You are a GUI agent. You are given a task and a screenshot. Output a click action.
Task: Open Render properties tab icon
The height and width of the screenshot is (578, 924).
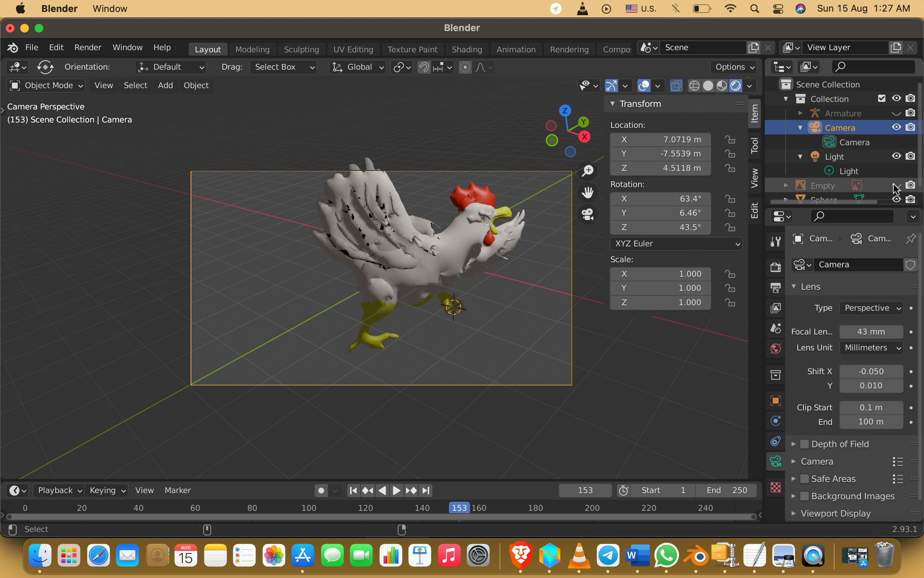point(775,267)
